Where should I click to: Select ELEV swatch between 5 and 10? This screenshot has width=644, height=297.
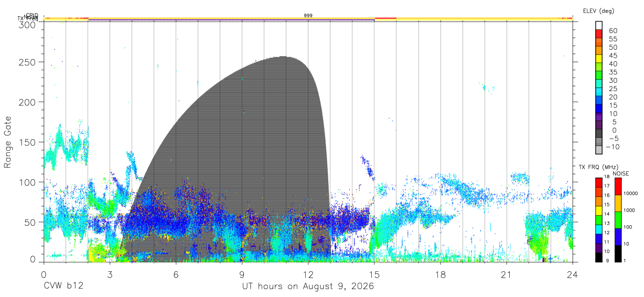599,117
